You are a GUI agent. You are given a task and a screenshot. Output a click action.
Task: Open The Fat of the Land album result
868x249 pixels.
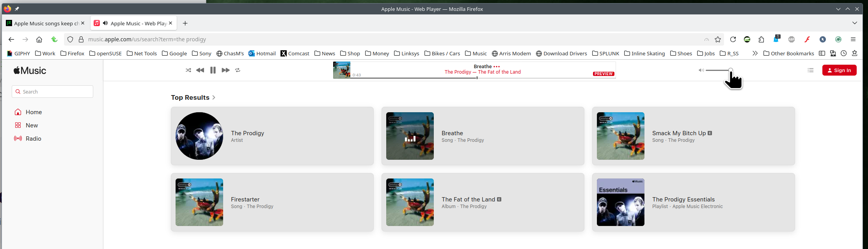483,202
